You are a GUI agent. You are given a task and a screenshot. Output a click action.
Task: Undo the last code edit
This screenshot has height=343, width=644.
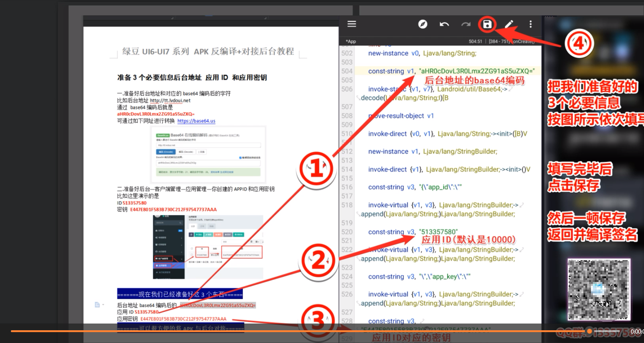pos(444,24)
